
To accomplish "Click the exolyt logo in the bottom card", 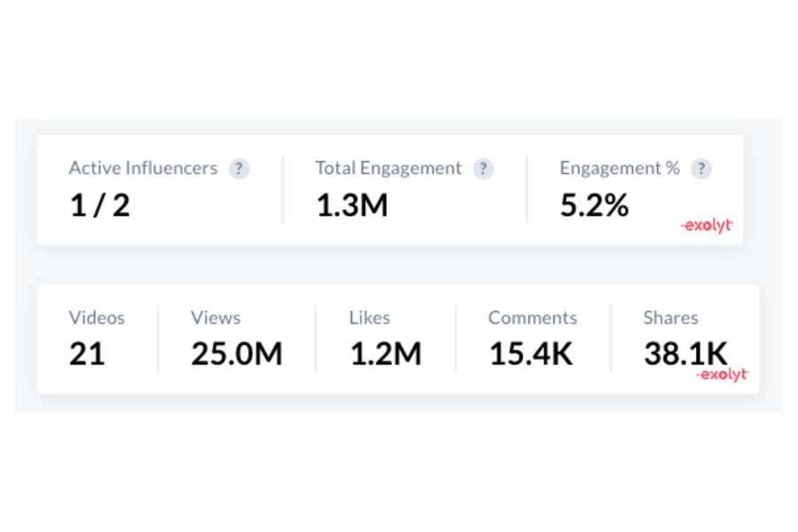I will (722, 375).
